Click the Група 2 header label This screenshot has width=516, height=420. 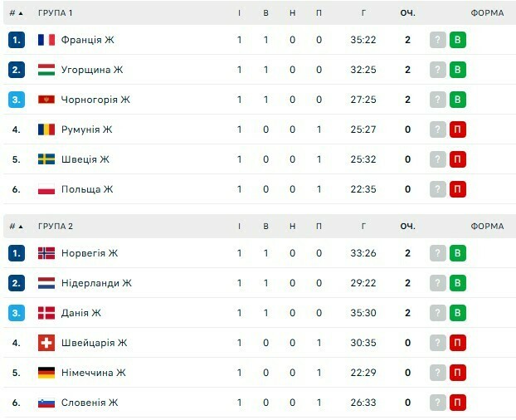pos(56,227)
